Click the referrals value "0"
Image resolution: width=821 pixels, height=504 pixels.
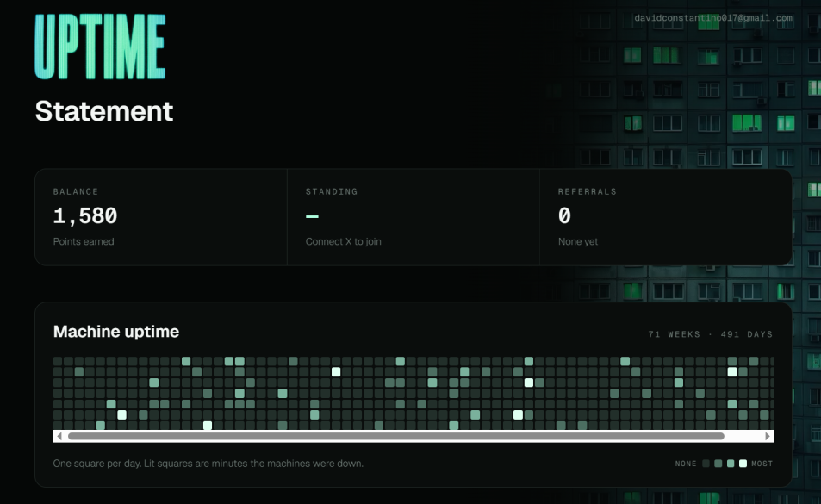(x=564, y=215)
